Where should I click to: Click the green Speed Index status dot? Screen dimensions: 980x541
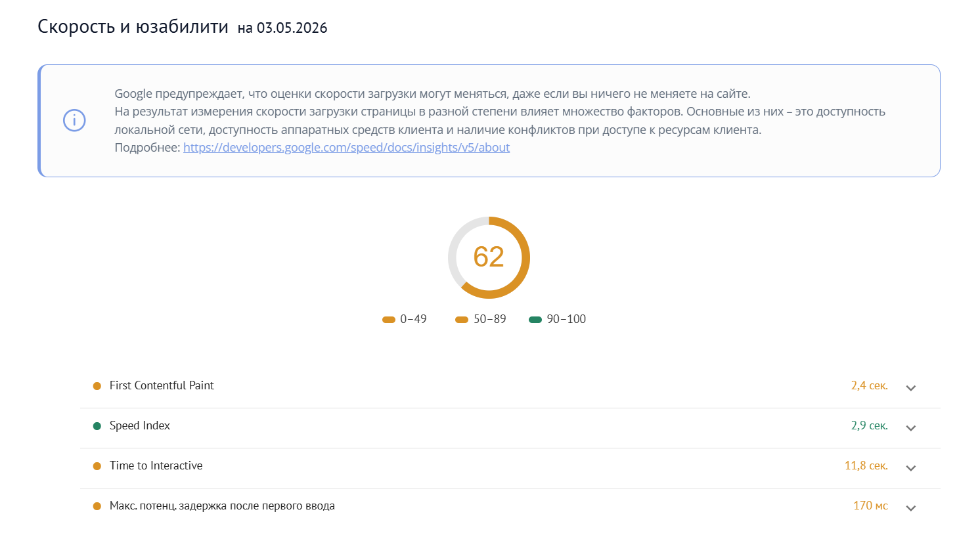97,426
